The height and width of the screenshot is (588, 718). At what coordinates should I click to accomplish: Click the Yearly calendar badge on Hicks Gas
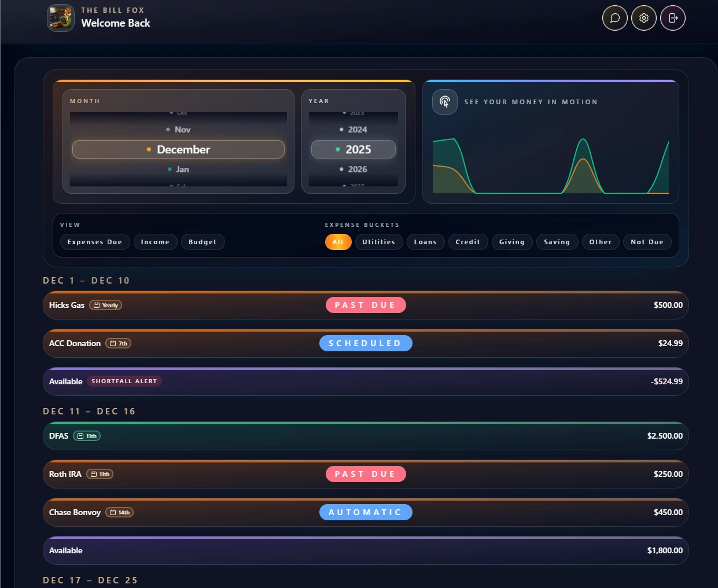105,304
